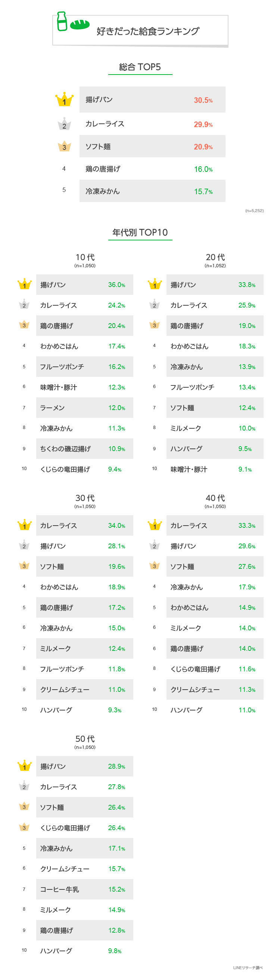Click the 30.5% value for 揚げパン
The height and width of the screenshot is (980, 280).
[203, 100]
